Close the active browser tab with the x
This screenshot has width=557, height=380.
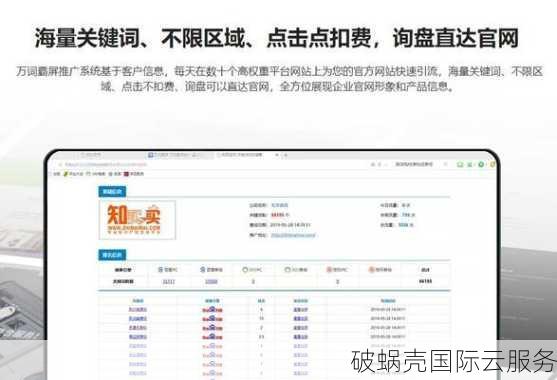tap(277, 155)
